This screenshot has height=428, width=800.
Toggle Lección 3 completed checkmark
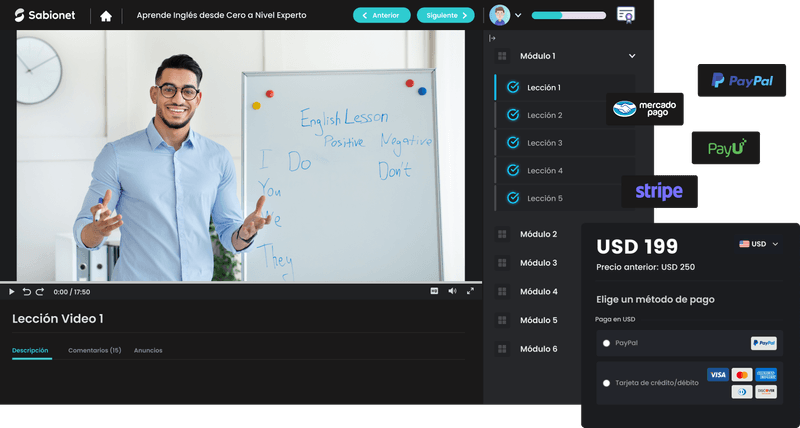tap(513, 143)
